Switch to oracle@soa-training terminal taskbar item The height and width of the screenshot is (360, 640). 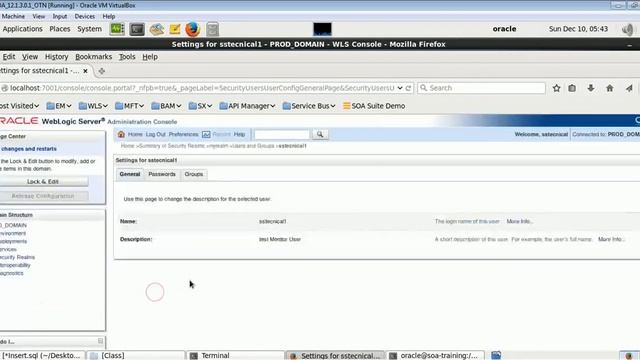click(436, 356)
